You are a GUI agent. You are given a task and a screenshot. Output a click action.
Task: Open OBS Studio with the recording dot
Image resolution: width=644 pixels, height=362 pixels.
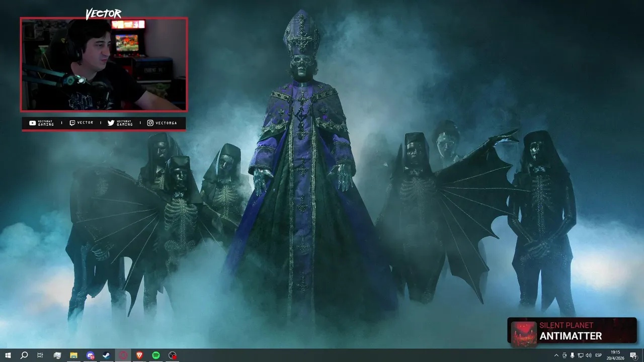coord(173,355)
